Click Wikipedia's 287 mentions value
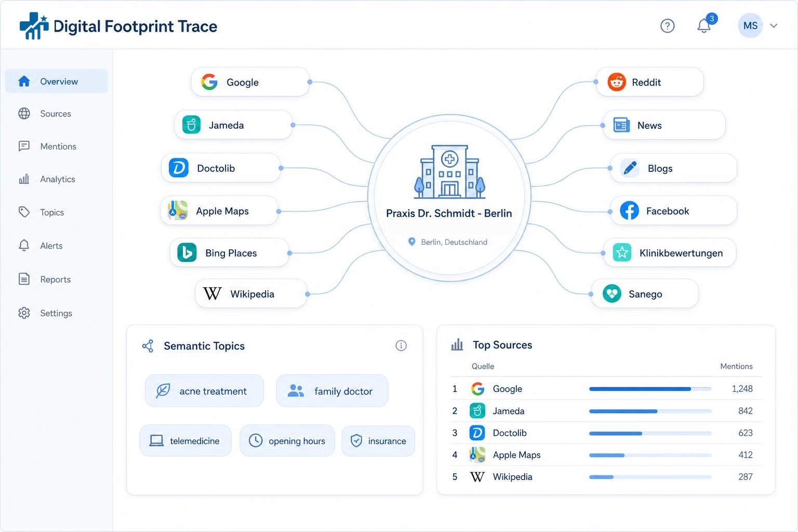This screenshot has height=532, width=798. pos(746,477)
